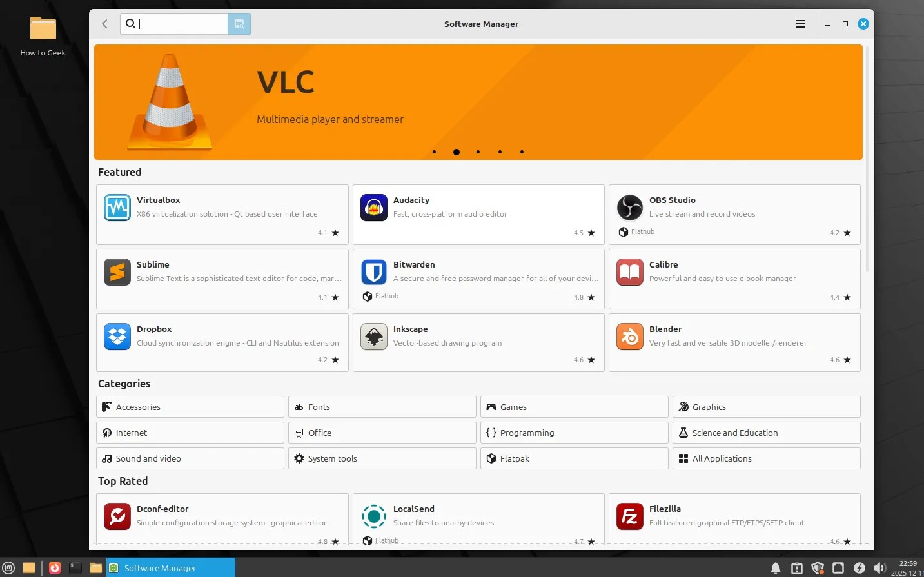Image resolution: width=924 pixels, height=577 pixels.
Task: Open the notifications bell in tray
Action: 776,568
